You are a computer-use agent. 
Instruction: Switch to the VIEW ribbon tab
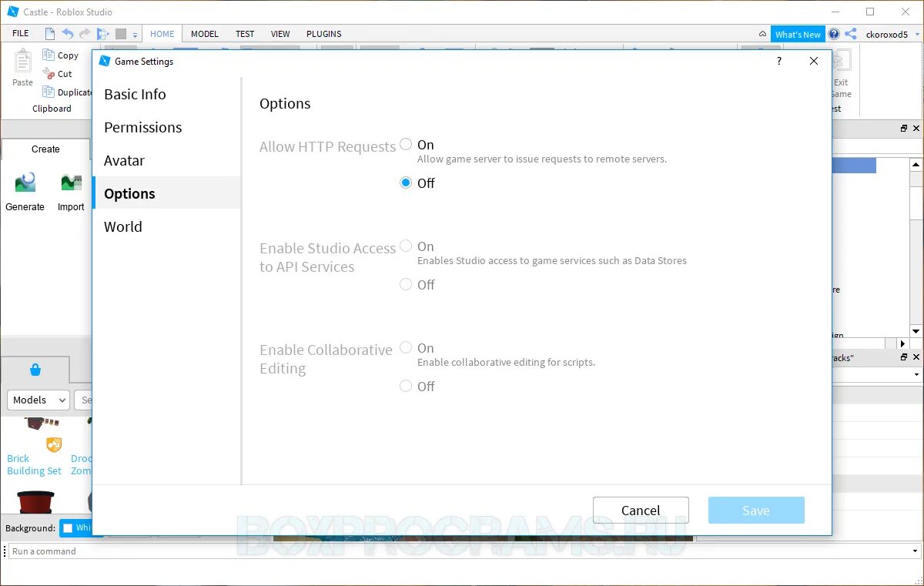click(280, 34)
